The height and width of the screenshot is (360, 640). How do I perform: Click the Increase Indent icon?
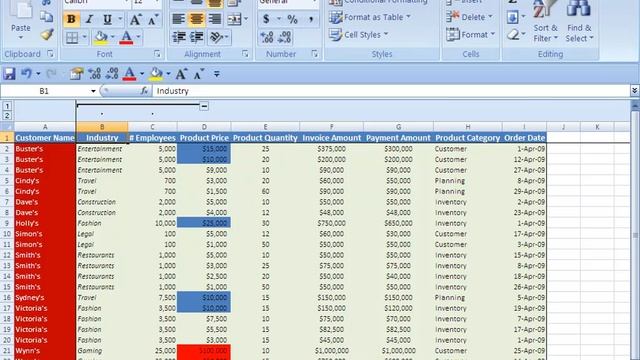[x=196, y=38]
